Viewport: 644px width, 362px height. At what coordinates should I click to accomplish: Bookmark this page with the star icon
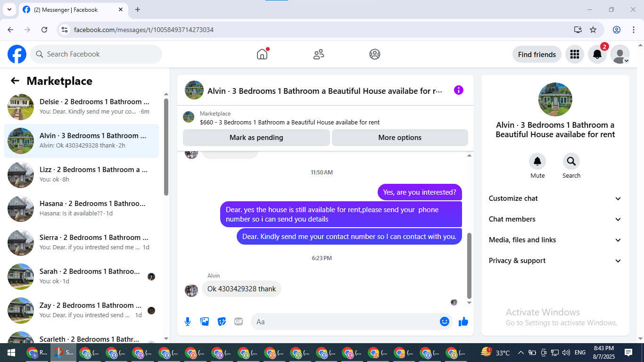[593, 30]
